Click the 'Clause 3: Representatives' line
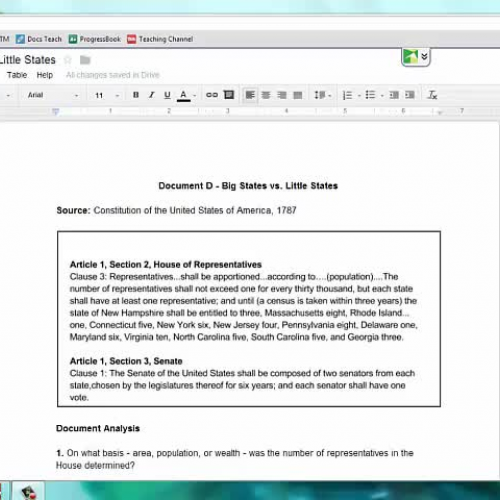This screenshot has width=500, height=500. (234, 277)
